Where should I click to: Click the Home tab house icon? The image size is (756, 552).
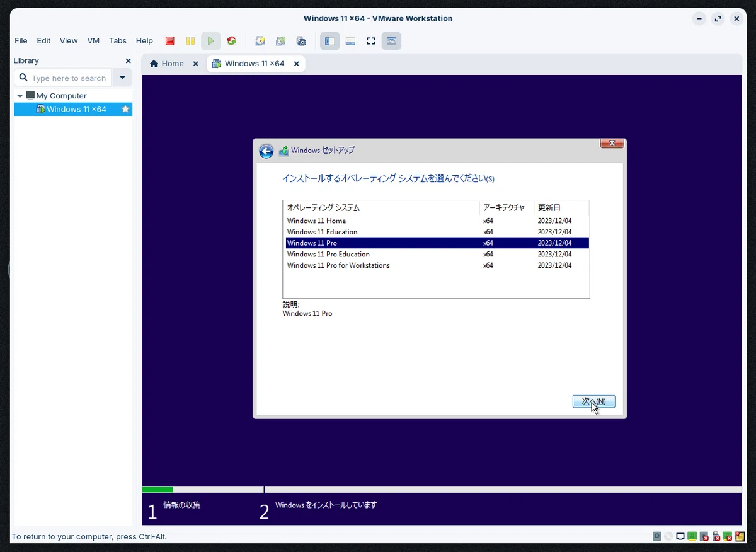(154, 64)
